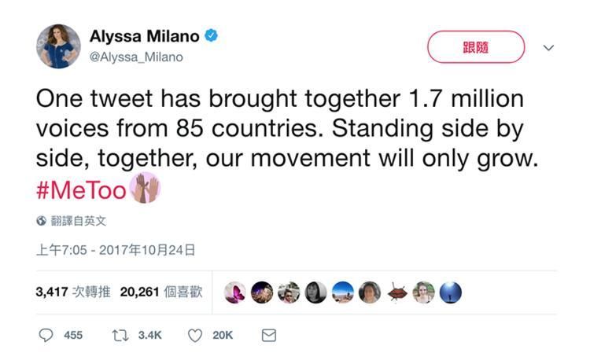Like the tweet with heart icon
The height and width of the screenshot is (364, 590).
195,336
